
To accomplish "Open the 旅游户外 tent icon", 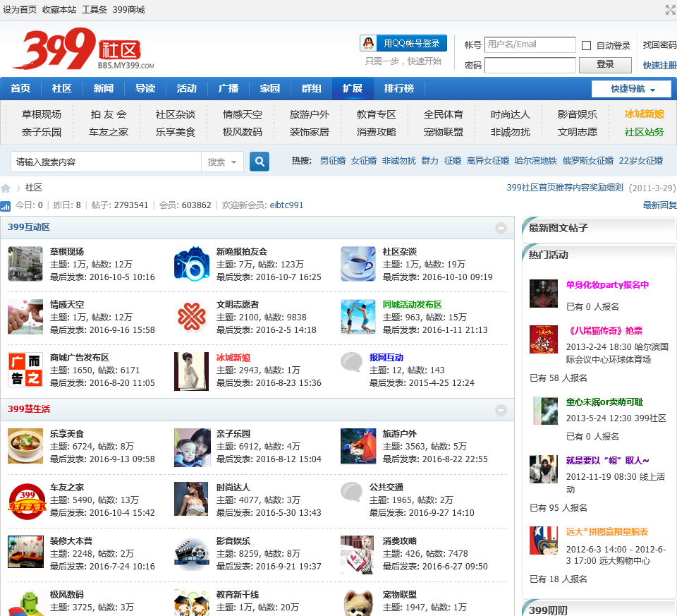I will click(x=358, y=446).
